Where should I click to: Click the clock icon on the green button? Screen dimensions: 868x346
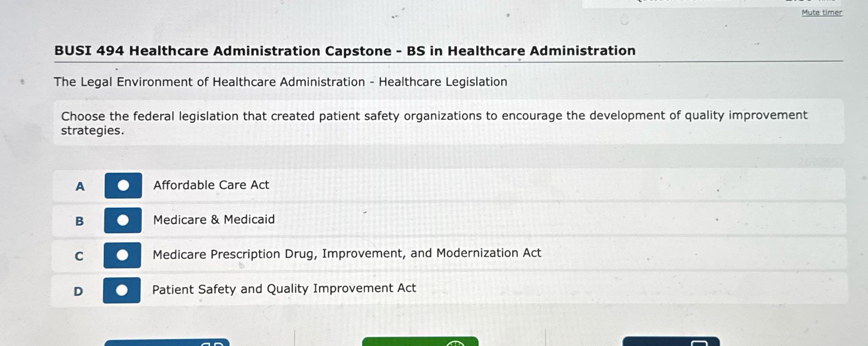click(x=455, y=343)
